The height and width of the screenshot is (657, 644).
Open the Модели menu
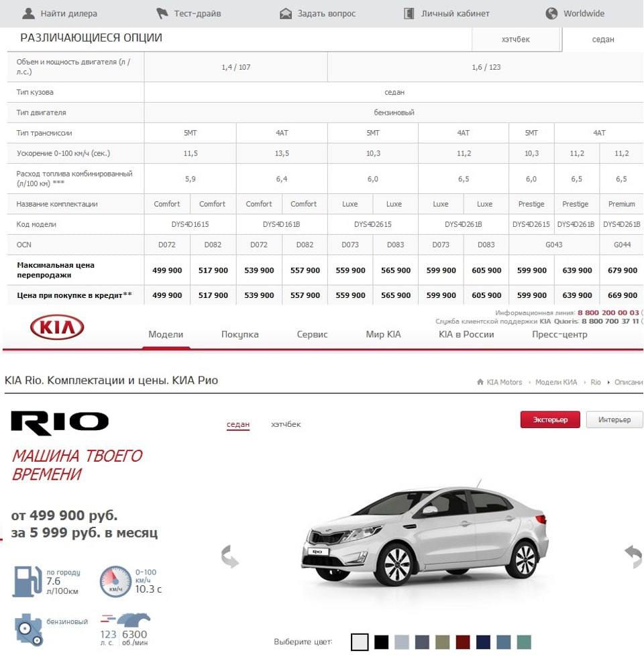coord(166,334)
